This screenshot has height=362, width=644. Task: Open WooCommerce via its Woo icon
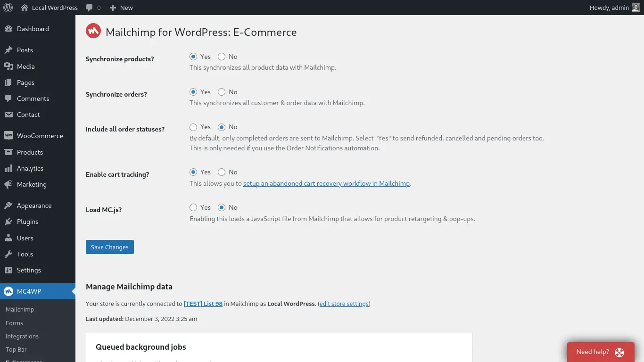8,136
